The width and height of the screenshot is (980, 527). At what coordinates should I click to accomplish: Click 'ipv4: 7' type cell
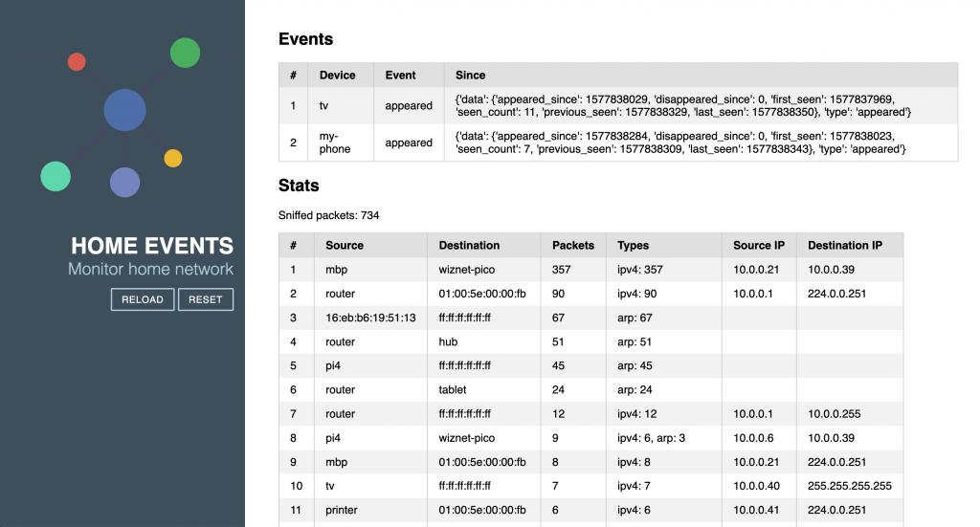[634, 486]
